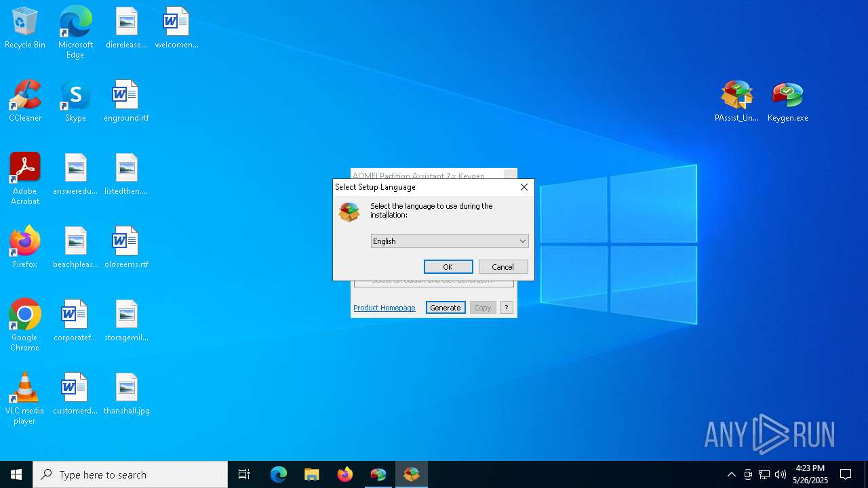Select the listedthen image file icon

(x=126, y=175)
